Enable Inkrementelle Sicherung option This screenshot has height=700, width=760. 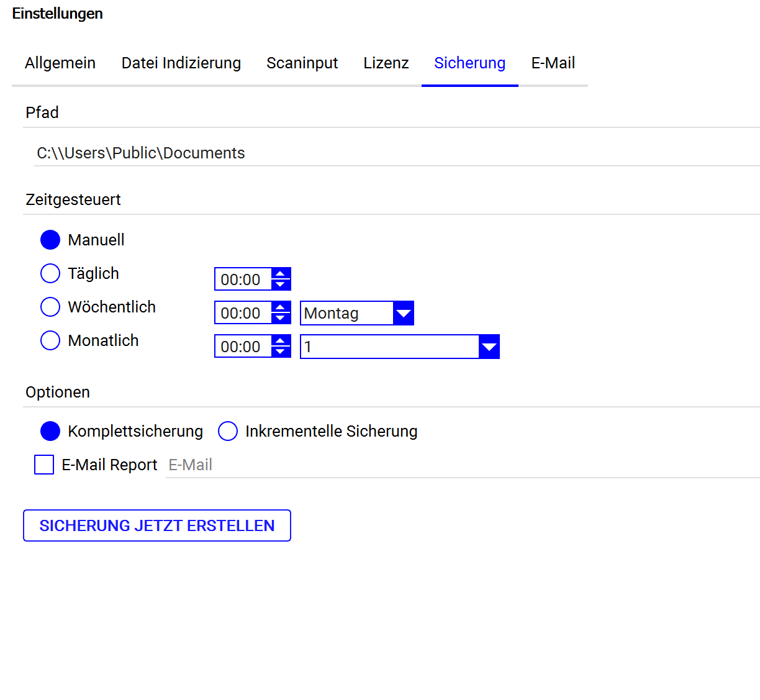(x=228, y=431)
